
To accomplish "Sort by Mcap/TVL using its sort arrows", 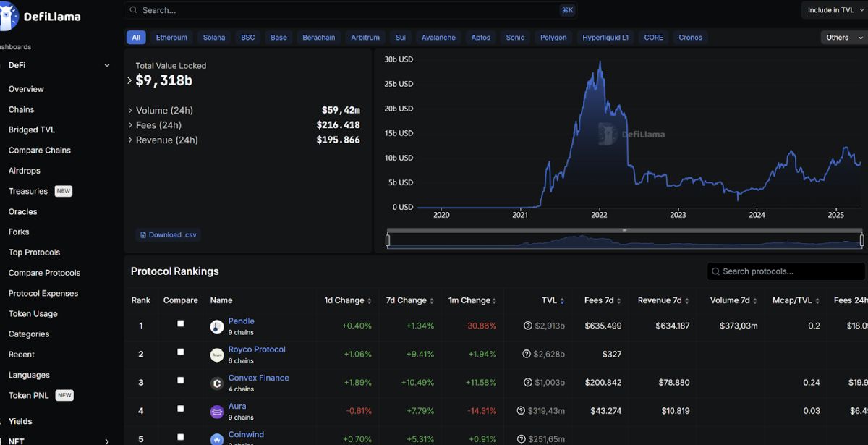I will tap(818, 301).
